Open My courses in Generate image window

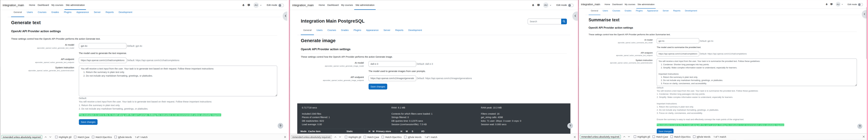347,5
